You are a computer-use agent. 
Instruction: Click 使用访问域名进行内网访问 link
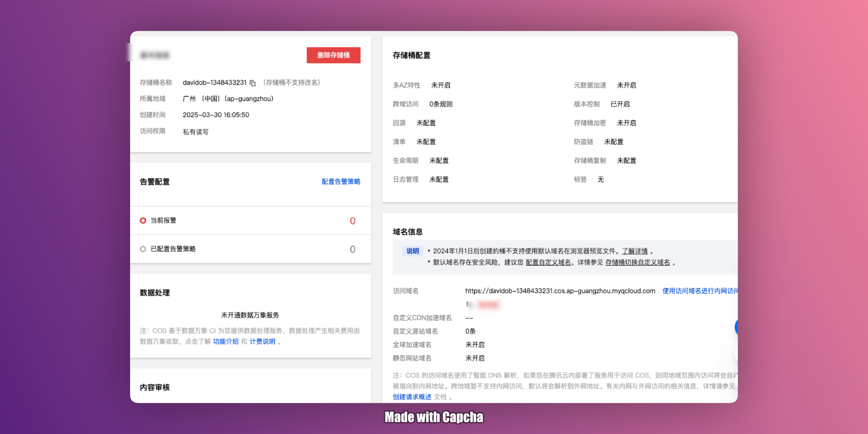pos(700,291)
